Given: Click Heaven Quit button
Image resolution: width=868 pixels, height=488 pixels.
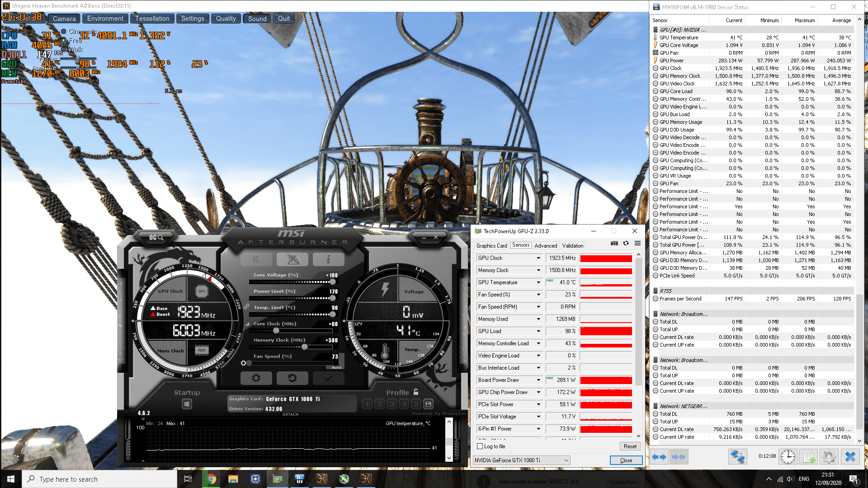Looking at the screenshot, I should point(284,19).
